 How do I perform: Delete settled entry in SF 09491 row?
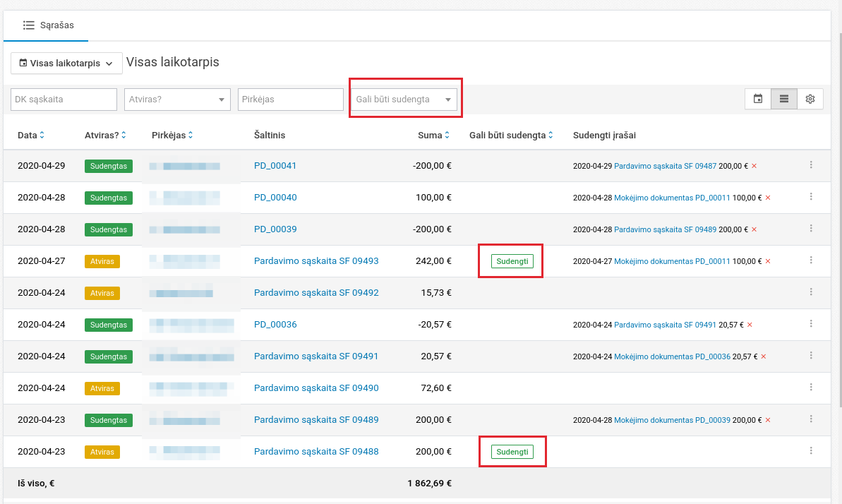pyautogui.click(x=763, y=356)
